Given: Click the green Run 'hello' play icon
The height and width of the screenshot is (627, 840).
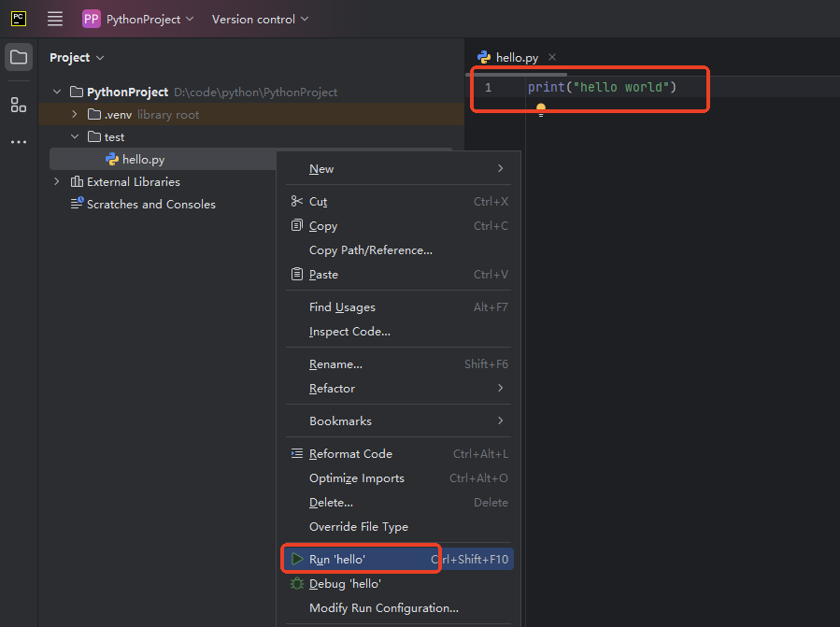Looking at the screenshot, I should click(297, 559).
